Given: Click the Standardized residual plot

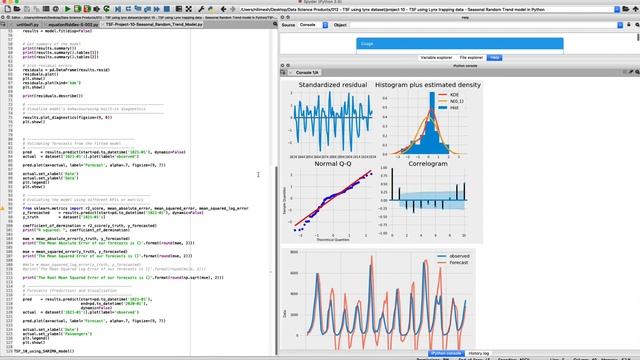Looking at the screenshot, I should tap(332, 120).
